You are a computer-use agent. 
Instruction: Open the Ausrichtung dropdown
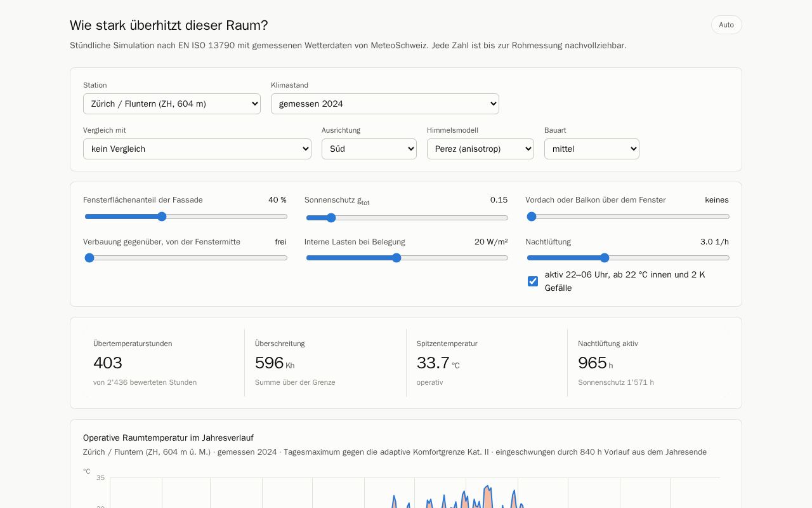369,149
